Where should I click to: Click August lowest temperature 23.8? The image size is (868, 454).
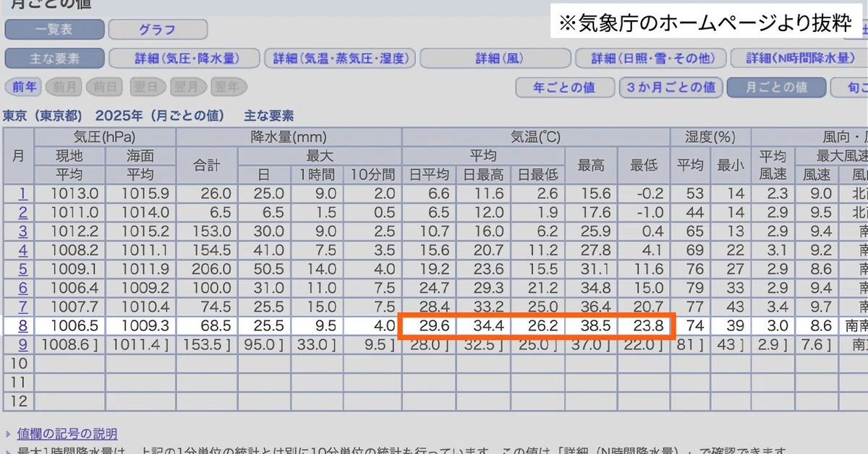click(647, 325)
